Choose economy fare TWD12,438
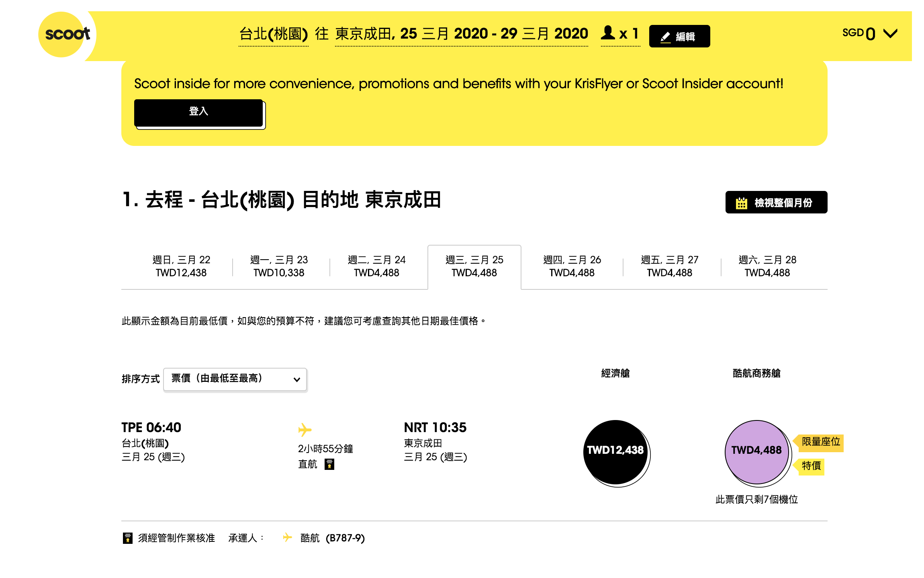The image size is (924, 578). click(615, 452)
